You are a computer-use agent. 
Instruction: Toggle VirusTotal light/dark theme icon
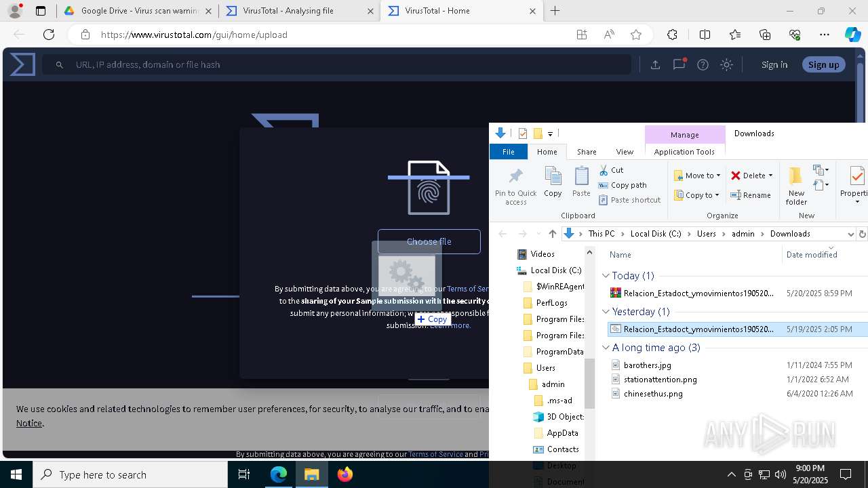click(726, 64)
